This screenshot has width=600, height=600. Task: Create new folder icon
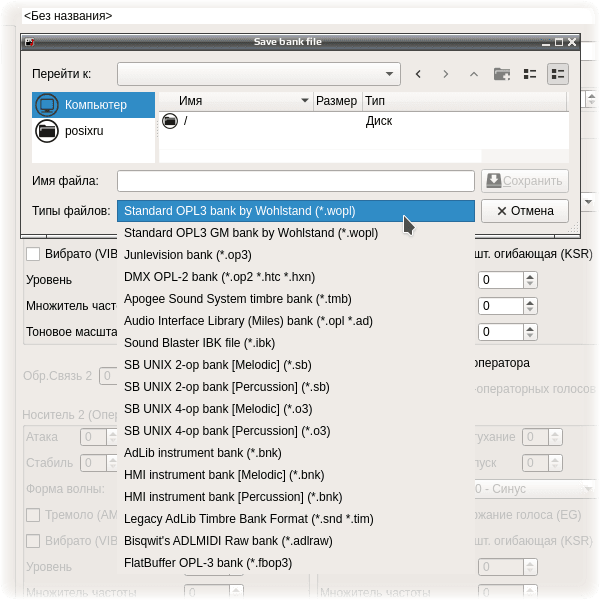pyautogui.click(x=502, y=73)
